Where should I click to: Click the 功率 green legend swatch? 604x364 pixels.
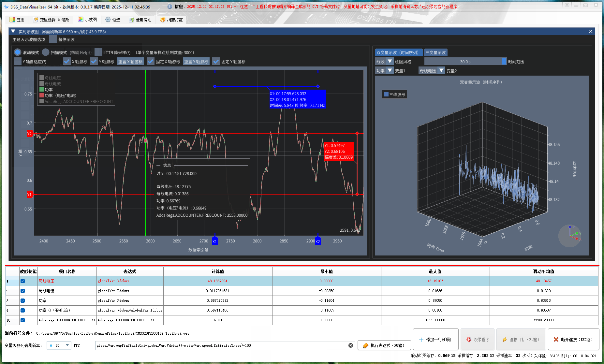42,90
